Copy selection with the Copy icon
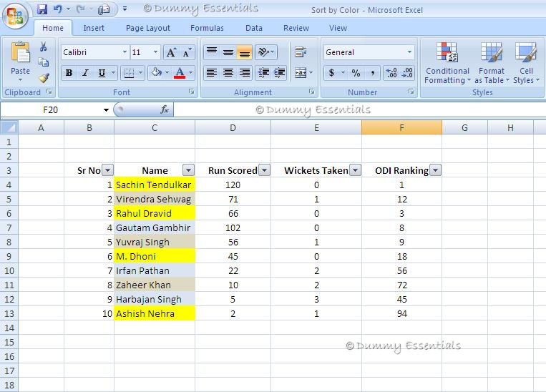This screenshot has width=546, height=392. point(43,62)
